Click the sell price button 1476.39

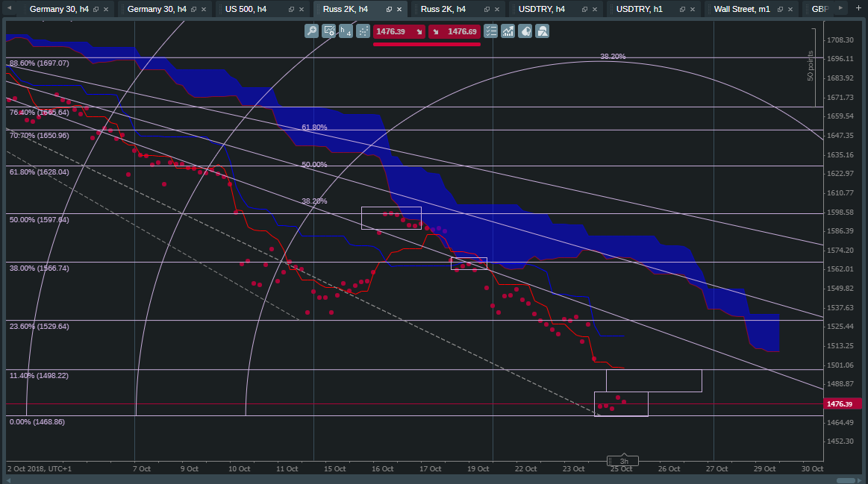pyautogui.click(x=399, y=31)
